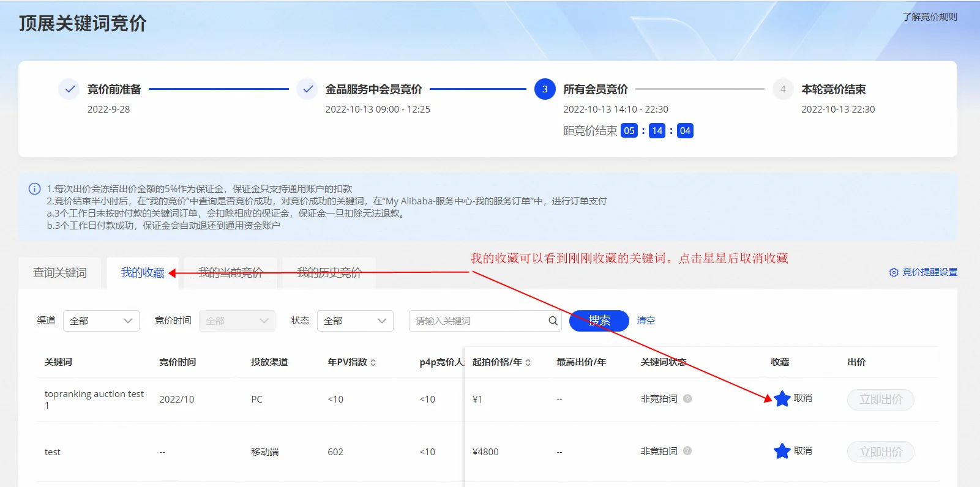Sort by 起拍价格/年 column arrows
980x487 pixels.
(x=528, y=362)
